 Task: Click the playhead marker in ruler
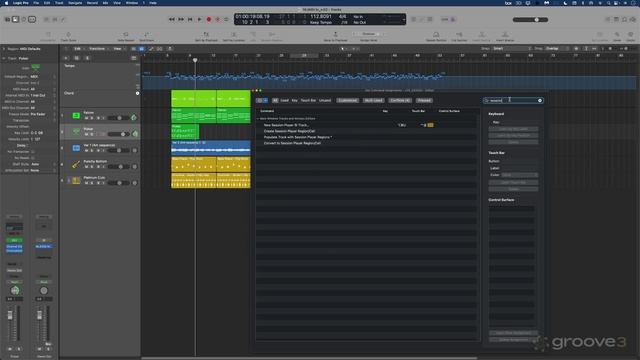click(195, 60)
